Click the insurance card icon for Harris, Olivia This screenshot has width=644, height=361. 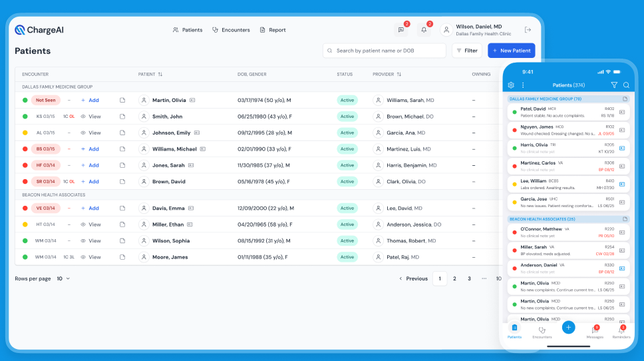622,148
